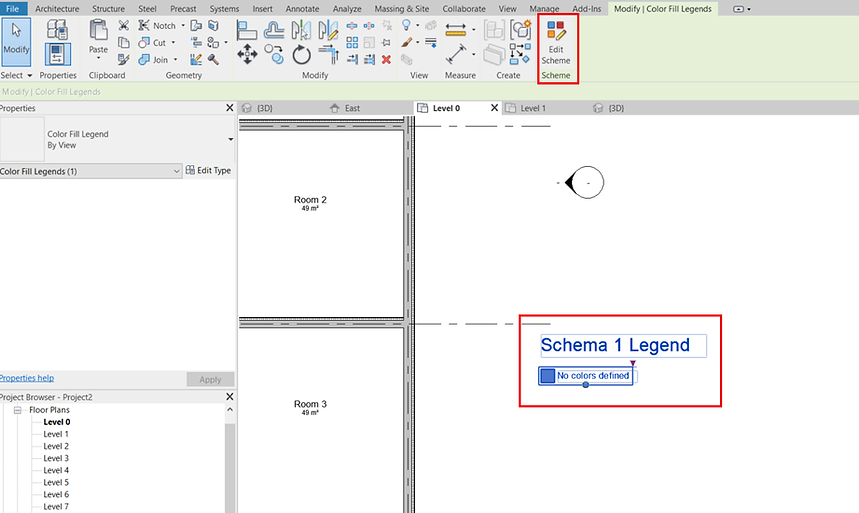The image size is (859, 513).
Task: Open the Color Fill Legends (1) filter dropdown
Action: (90, 171)
